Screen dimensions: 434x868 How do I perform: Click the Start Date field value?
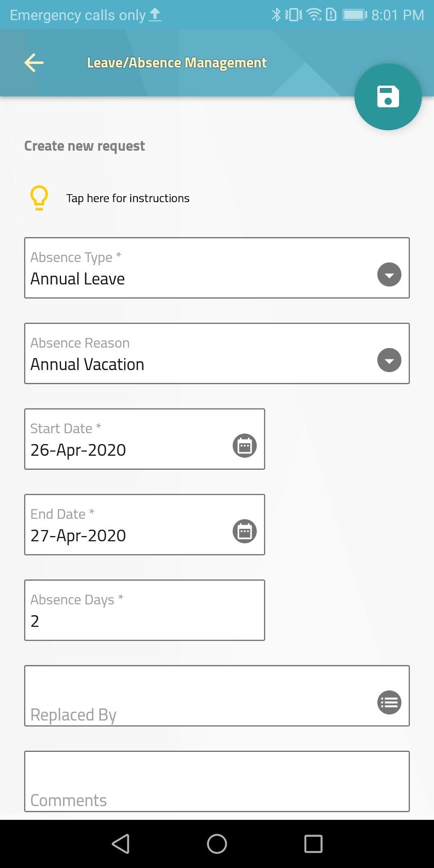pos(78,450)
